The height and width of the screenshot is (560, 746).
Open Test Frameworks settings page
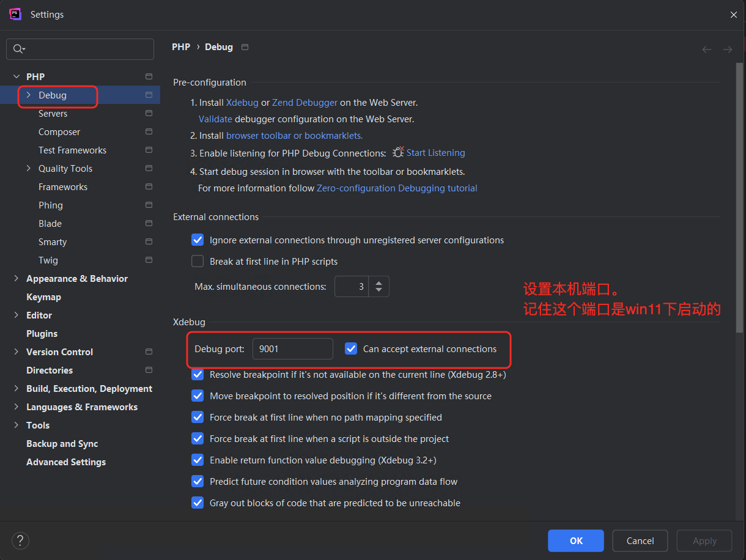click(x=72, y=150)
